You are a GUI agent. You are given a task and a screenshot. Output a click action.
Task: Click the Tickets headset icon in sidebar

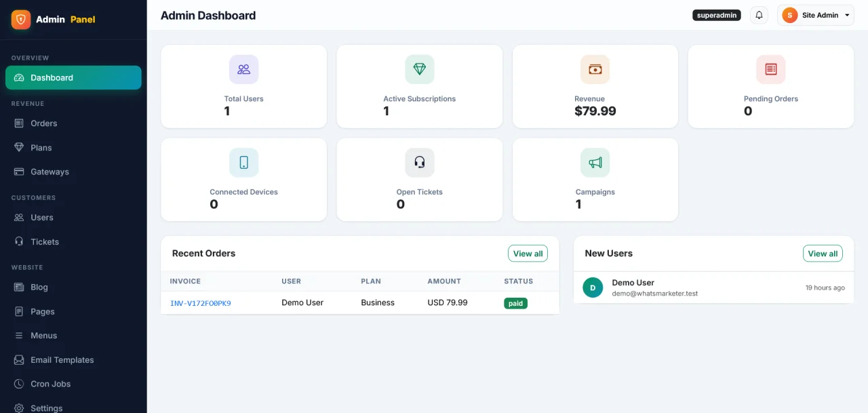(x=19, y=241)
